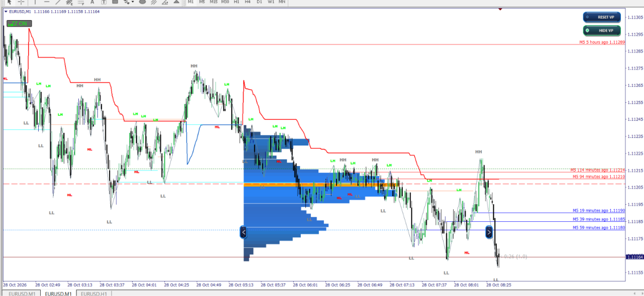
Task: Click the 'M5 19 minutes ago 1.11190' label
Action: coord(599,211)
